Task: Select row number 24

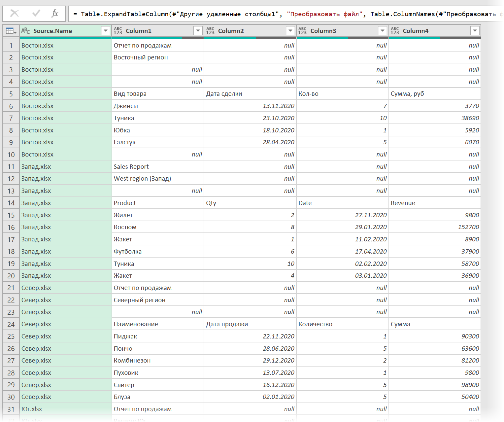Action: 11,324
